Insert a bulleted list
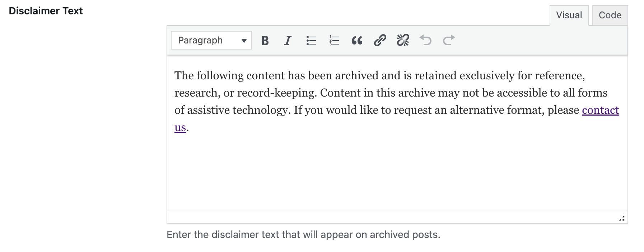The width and height of the screenshot is (644, 252). (311, 41)
